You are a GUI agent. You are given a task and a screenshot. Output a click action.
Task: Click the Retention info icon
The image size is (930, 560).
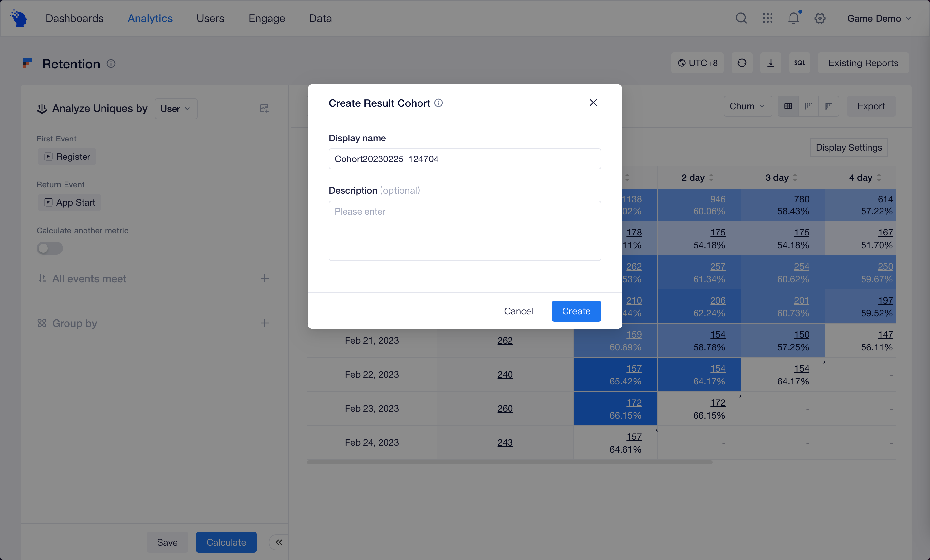pyautogui.click(x=111, y=64)
